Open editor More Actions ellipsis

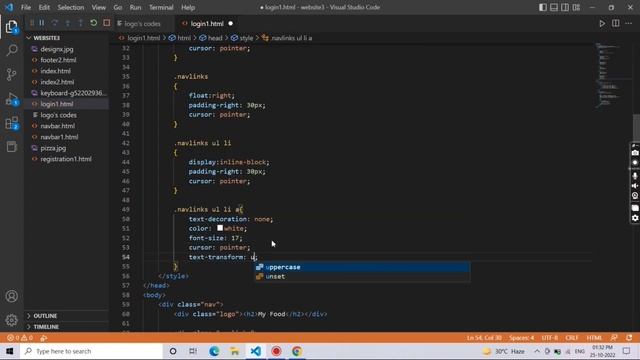629,24
